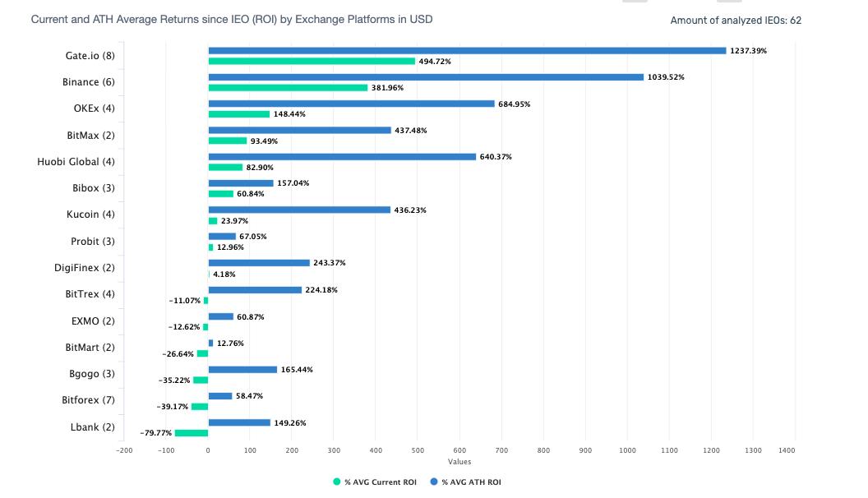Click the '-200' x-axis tick label
The image size is (868, 498).
click(x=124, y=450)
